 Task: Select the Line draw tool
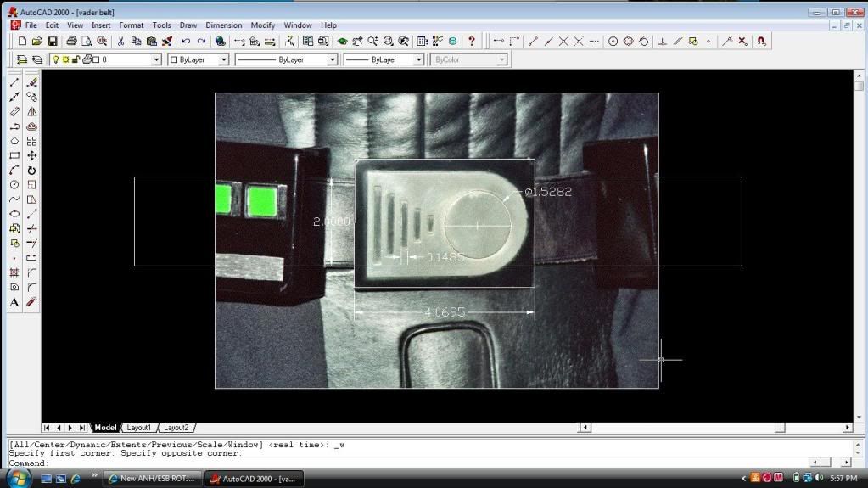click(x=14, y=82)
